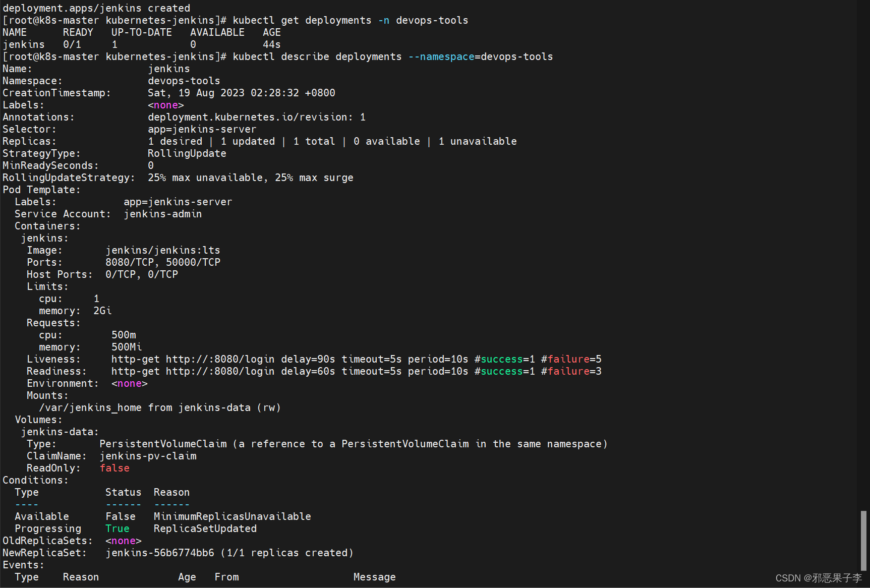Click the Requests cpu value '500m'

pos(124,335)
